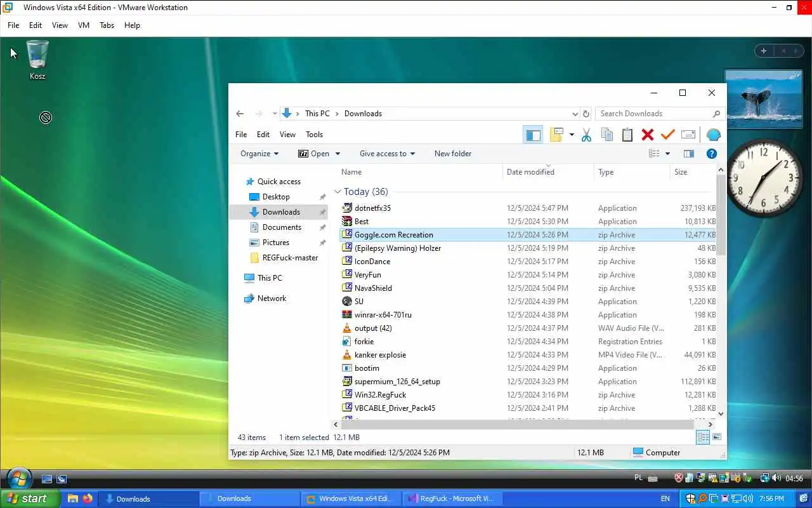The image size is (812, 508).
Task: Click the host Windows Security shield tray icon
Action: pyautogui.click(x=691, y=498)
